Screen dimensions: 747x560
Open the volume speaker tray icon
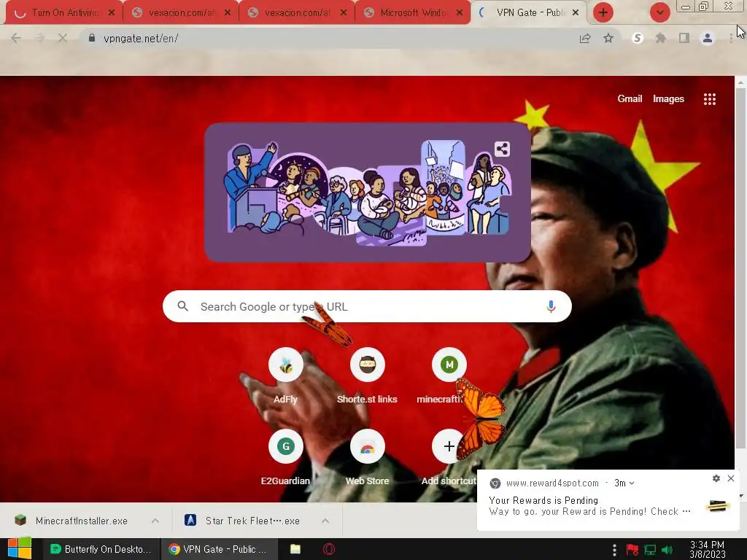667,550
